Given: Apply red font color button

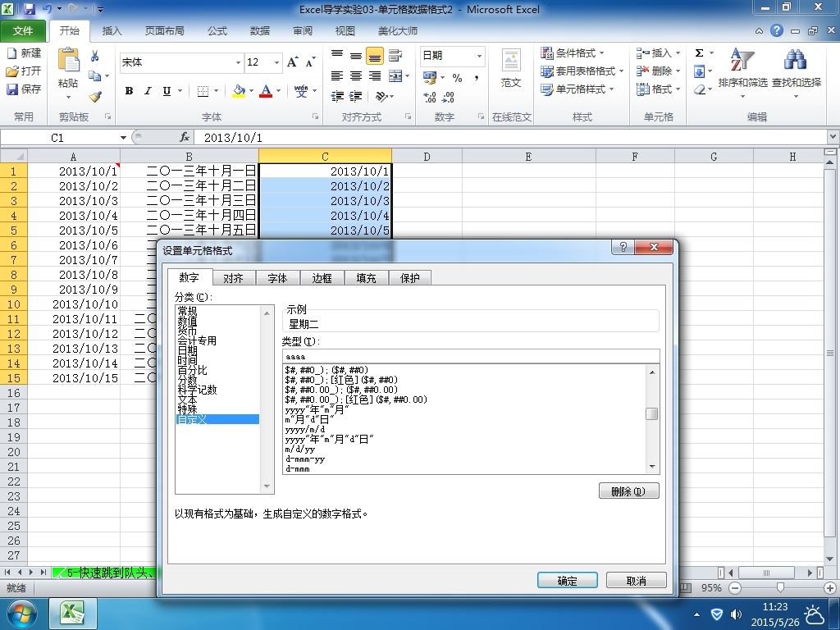Looking at the screenshot, I should (x=266, y=91).
